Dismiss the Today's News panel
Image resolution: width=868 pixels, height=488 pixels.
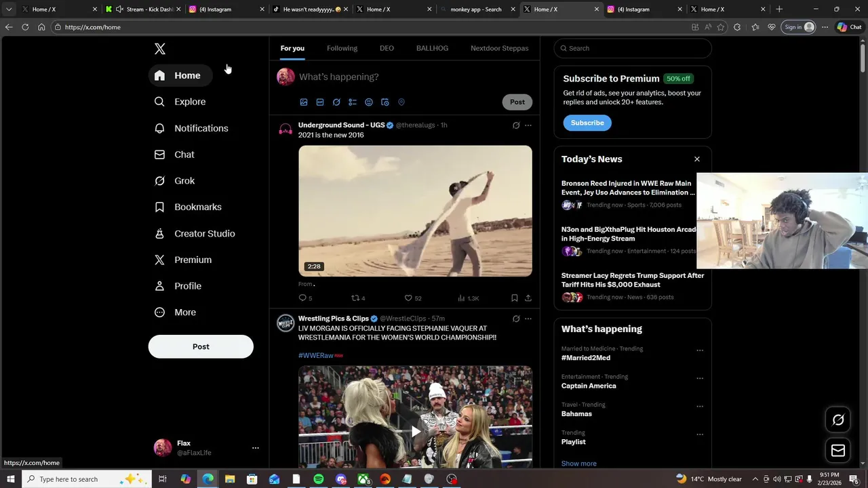(696, 159)
